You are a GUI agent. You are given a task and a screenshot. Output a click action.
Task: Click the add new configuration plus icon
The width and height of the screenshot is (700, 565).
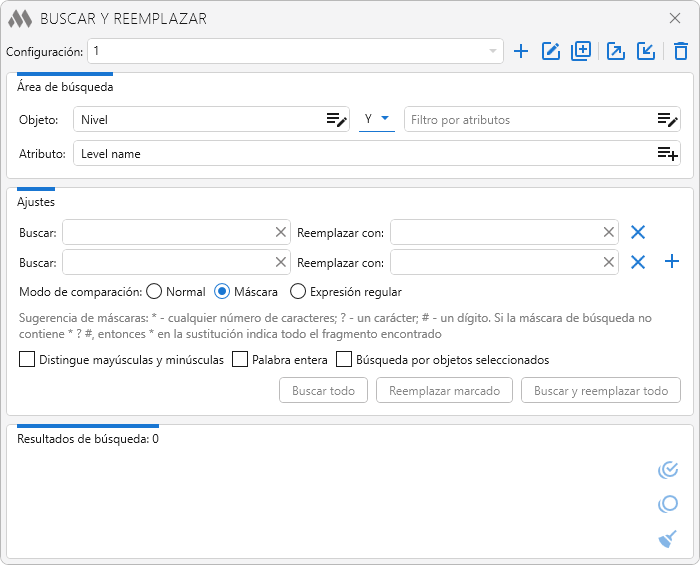click(x=521, y=51)
